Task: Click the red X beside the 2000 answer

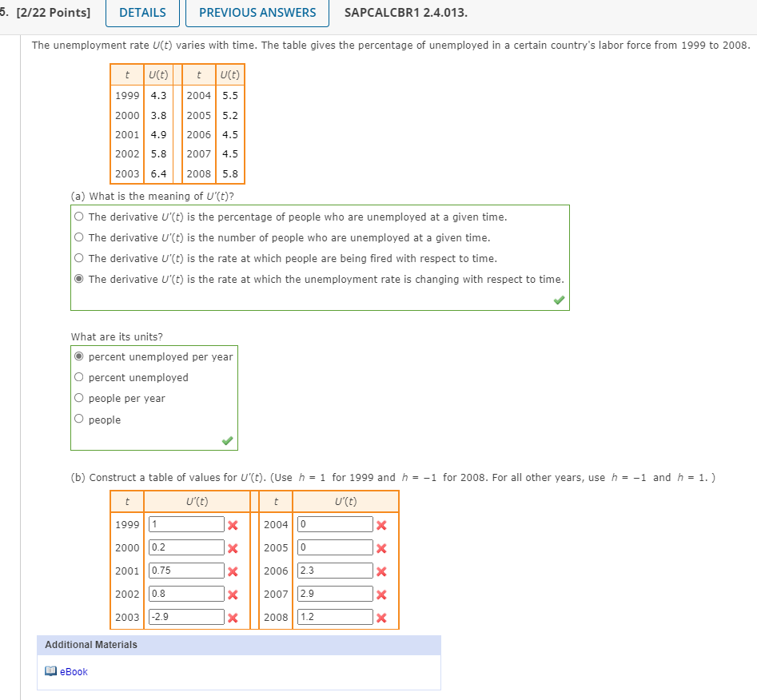Action: point(234,548)
